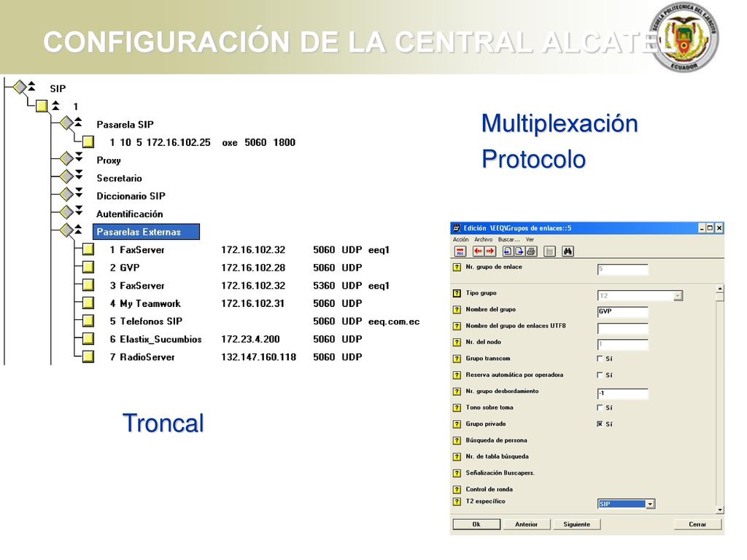
Task: Open help for Señalización Buscapers.
Action: pyautogui.click(x=457, y=473)
